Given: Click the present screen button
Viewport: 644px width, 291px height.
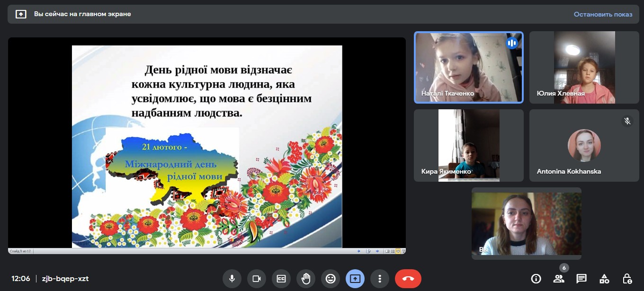Looking at the screenshot, I should click(355, 279).
